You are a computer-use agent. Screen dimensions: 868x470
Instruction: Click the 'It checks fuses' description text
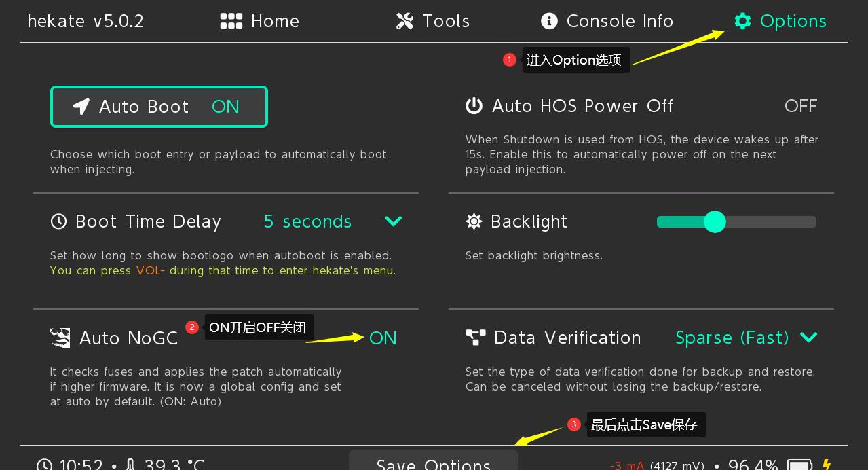(195, 386)
